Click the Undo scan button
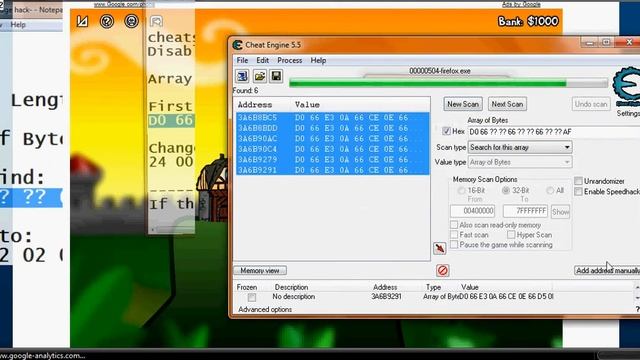The height and width of the screenshot is (360, 640). pyautogui.click(x=591, y=104)
